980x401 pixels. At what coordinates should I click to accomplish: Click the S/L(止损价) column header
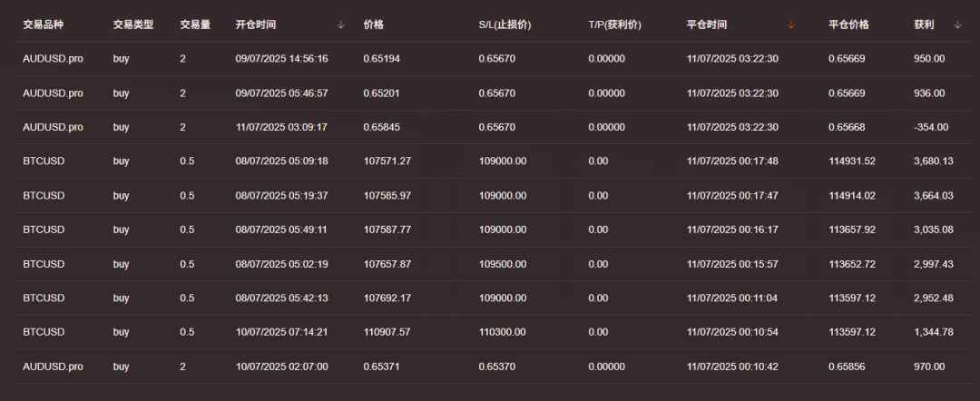pyautogui.click(x=505, y=25)
